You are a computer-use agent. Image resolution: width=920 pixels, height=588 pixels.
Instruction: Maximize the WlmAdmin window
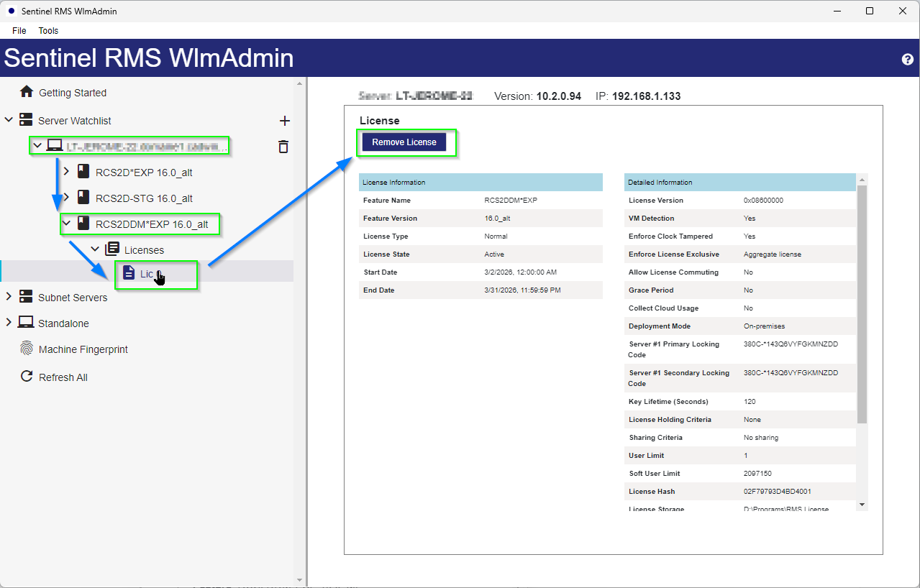tap(870, 11)
